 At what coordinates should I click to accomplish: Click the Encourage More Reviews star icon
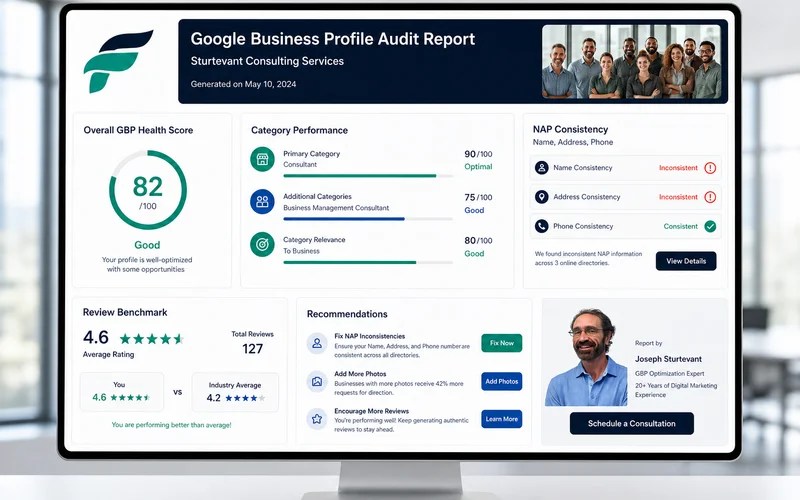pyautogui.click(x=317, y=419)
